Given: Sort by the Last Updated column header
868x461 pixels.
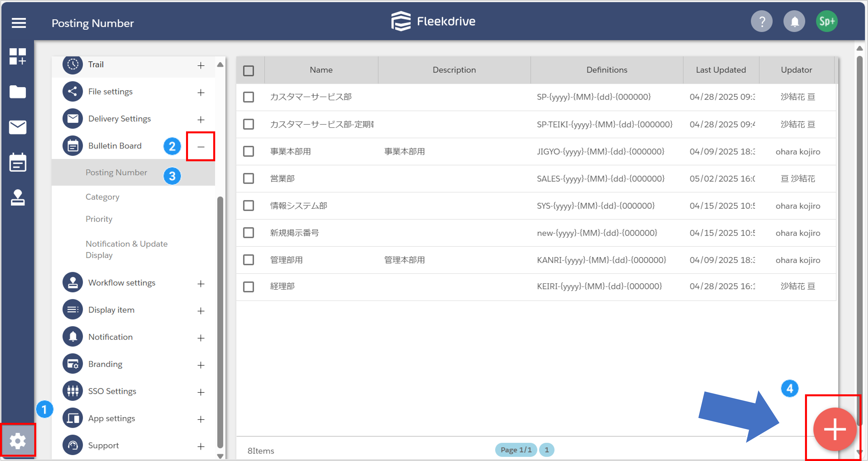Looking at the screenshot, I should coord(721,70).
